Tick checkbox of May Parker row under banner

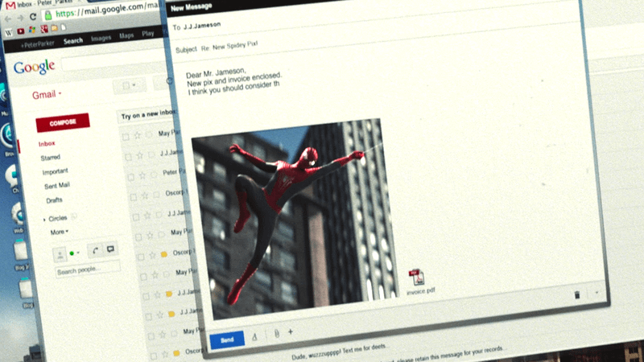126,137
